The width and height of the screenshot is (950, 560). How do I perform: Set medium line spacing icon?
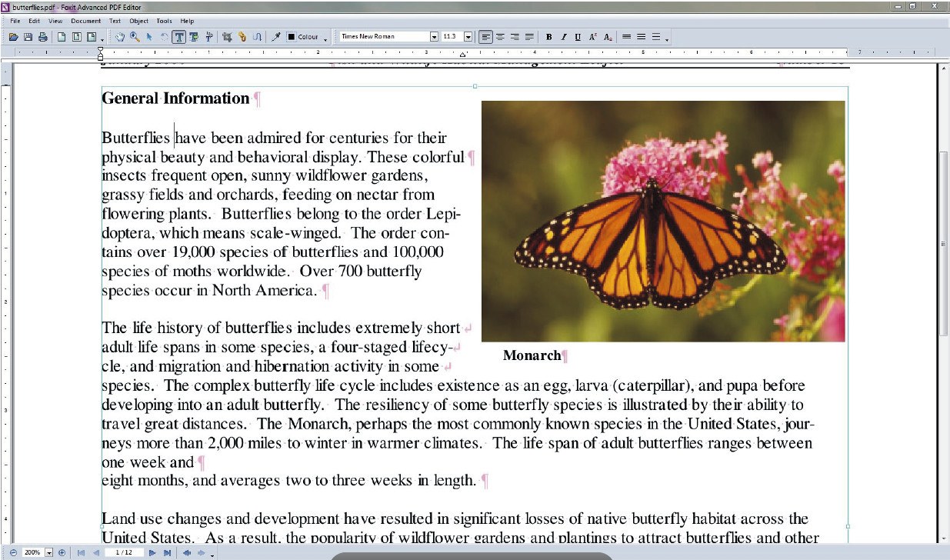641,37
